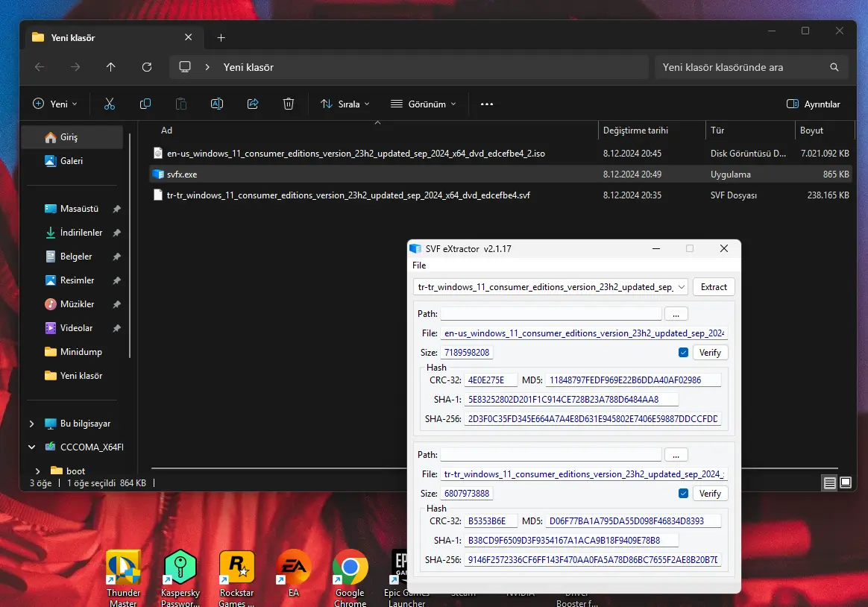Sort by Değiştirme tarihi column header
This screenshot has height=607, width=868.
pyautogui.click(x=635, y=130)
